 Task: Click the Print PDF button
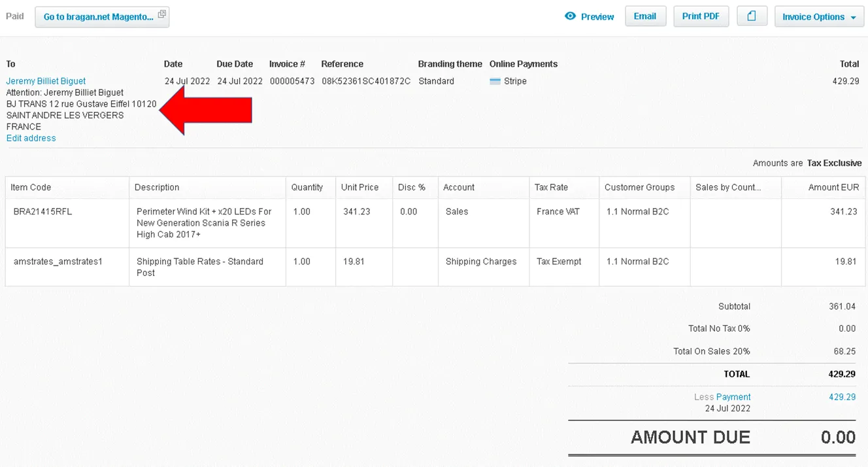pos(701,16)
